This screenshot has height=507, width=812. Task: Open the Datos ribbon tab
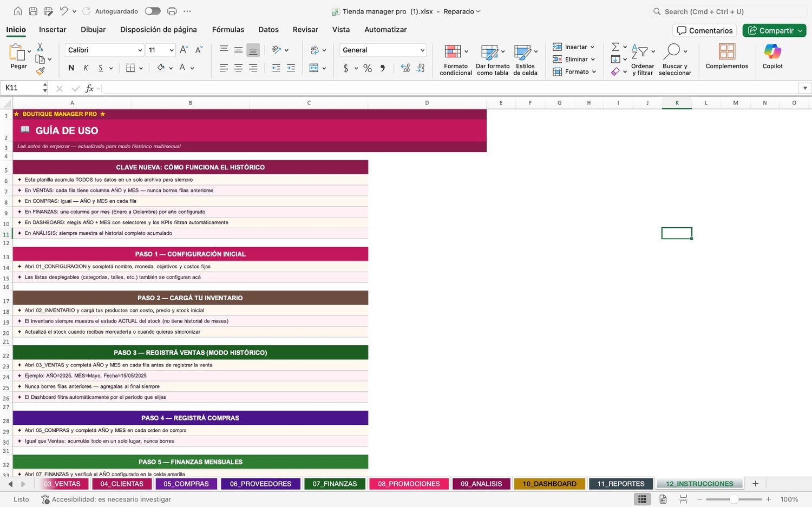(269, 30)
